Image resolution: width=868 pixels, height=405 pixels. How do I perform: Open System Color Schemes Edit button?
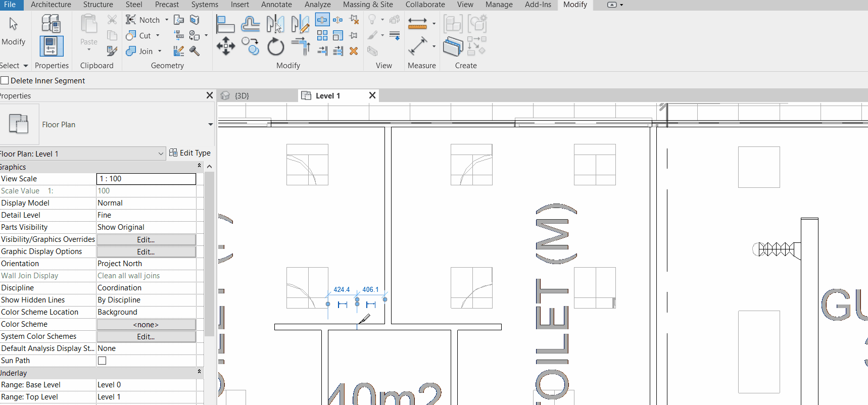pyautogui.click(x=146, y=336)
